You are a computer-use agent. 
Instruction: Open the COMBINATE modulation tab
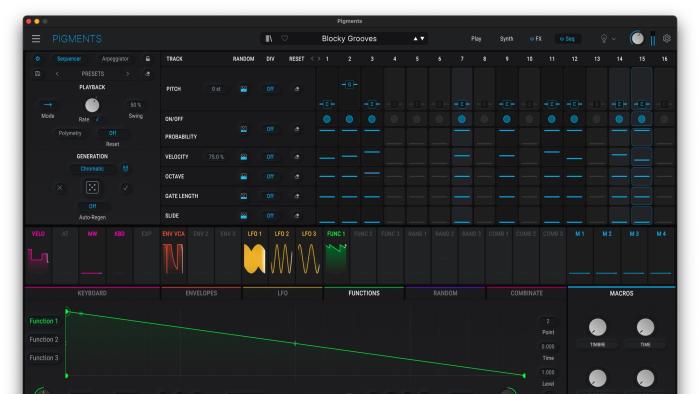tap(527, 293)
